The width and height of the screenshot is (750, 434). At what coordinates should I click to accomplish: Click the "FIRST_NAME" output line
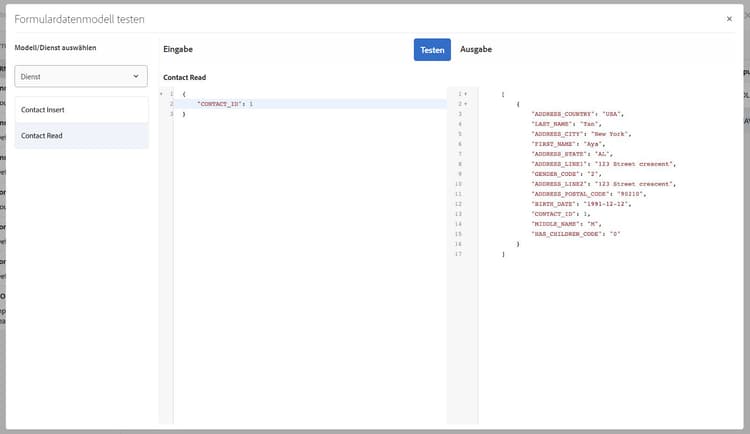coord(568,144)
